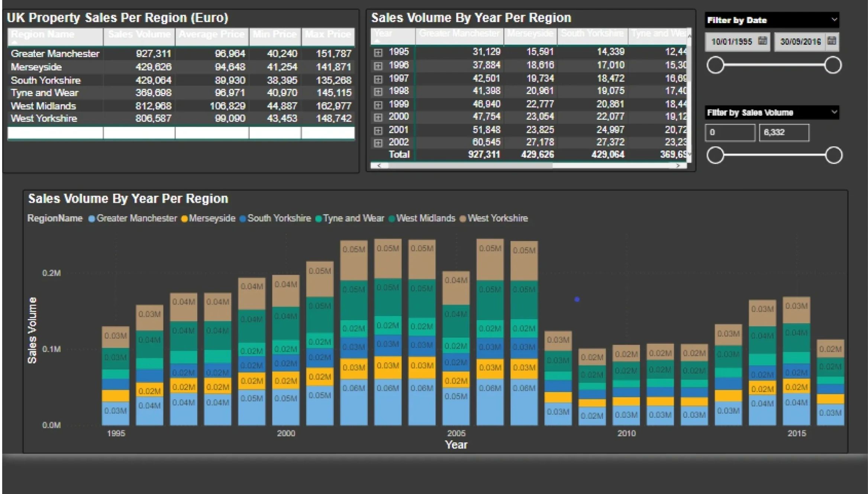Click the right handle of sales volume slider

coord(833,155)
